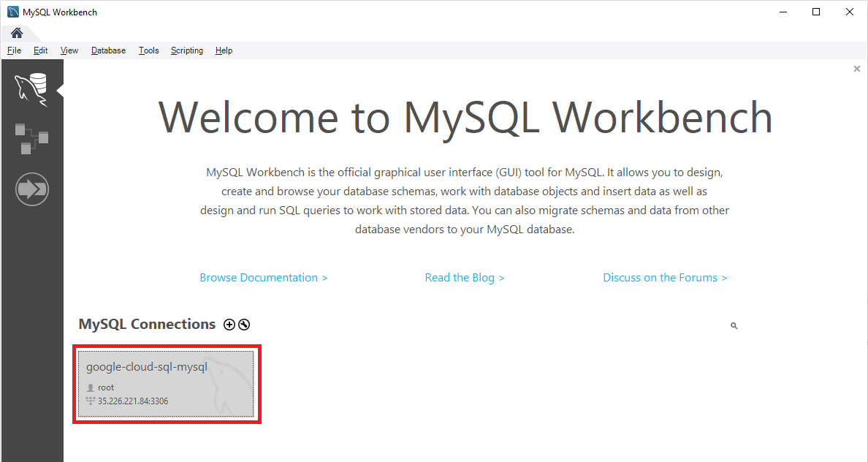Select the MySQL connections dolphin sidebar icon
The width and height of the screenshot is (868, 462).
(x=31, y=88)
